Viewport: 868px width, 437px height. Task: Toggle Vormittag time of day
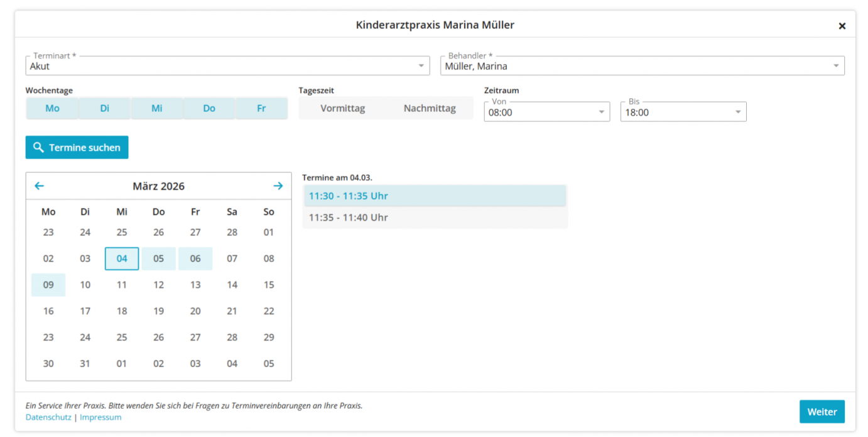click(343, 108)
